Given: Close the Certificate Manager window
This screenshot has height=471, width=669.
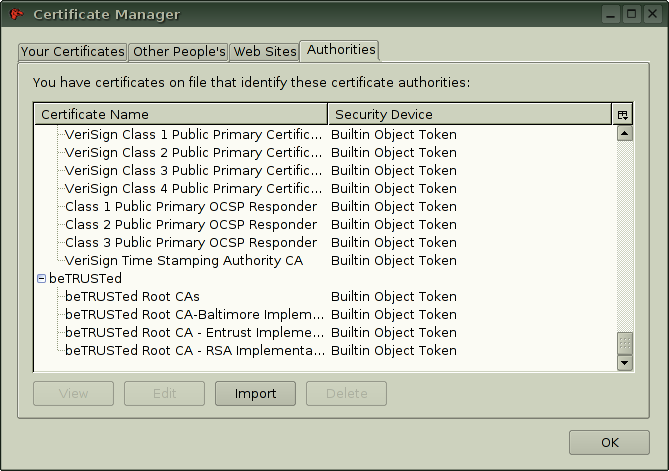Looking at the screenshot, I should pos(652,14).
